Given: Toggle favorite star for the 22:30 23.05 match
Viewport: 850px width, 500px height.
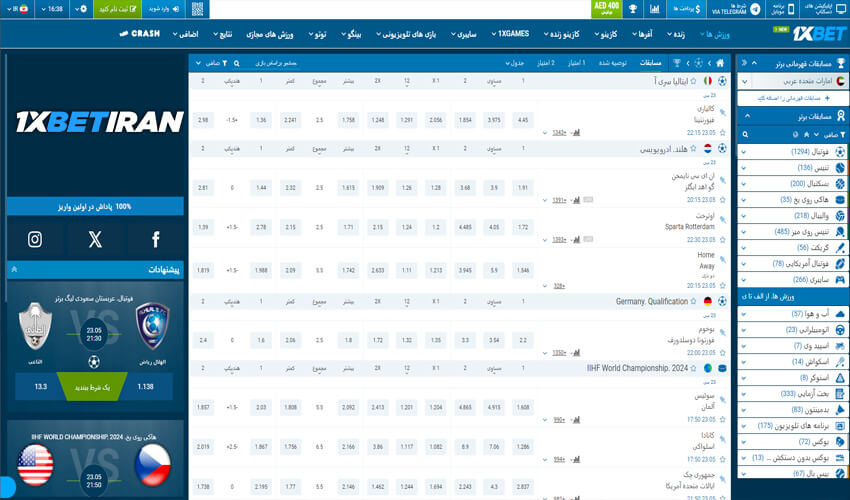Looking at the screenshot, I should [x=722, y=240].
